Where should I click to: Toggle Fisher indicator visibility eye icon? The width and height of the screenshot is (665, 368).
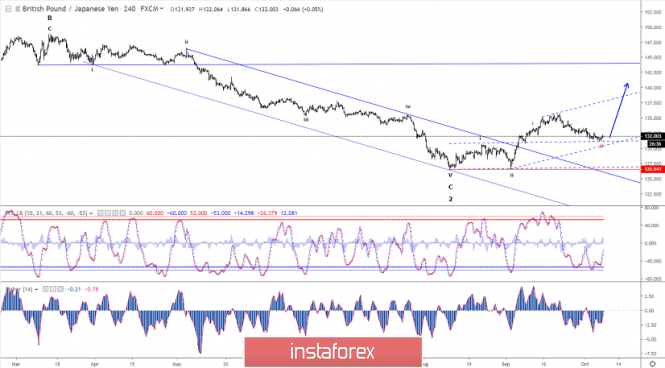point(45,289)
